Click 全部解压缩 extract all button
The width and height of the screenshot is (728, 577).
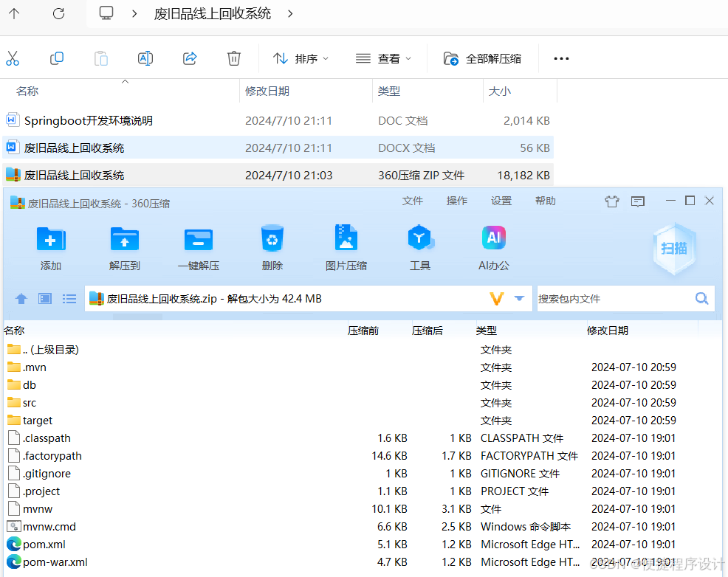coord(482,58)
